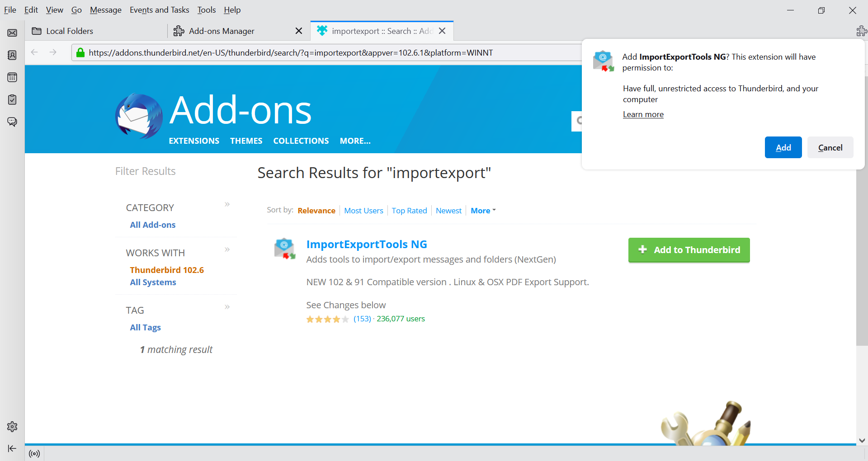Expand the TAG filter chevron
868x461 pixels.
tap(227, 307)
